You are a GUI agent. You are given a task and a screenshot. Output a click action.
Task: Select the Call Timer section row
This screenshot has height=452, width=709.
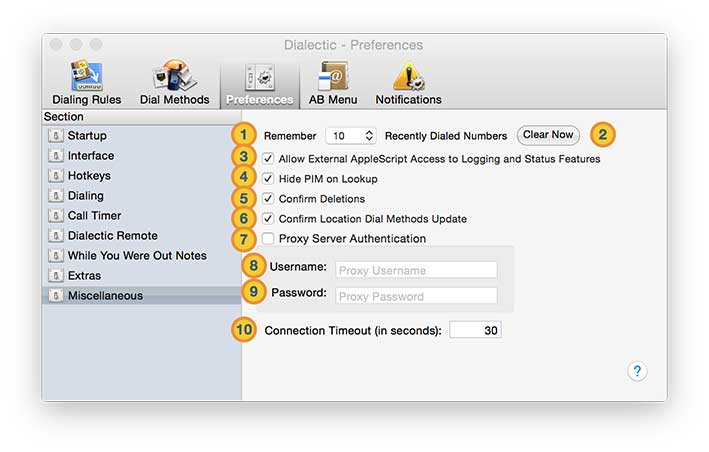tap(142, 216)
